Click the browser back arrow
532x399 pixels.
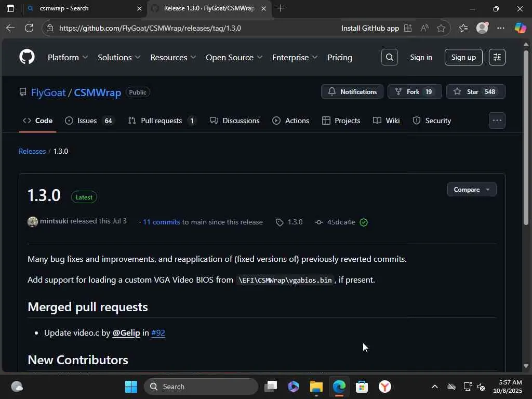point(10,28)
